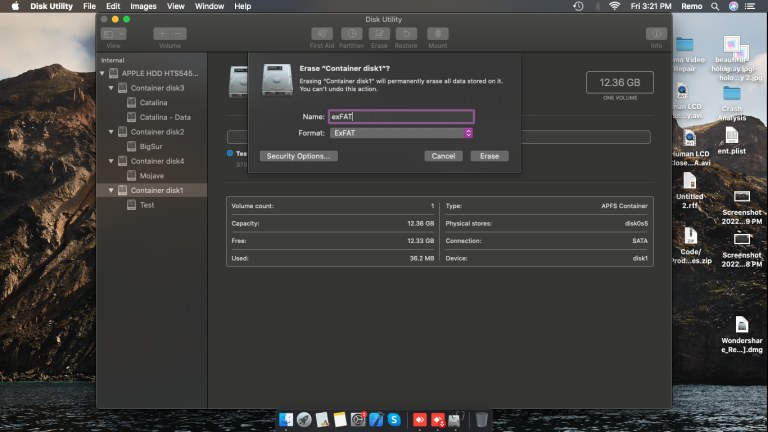This screenshot has height=432, width=768.
Task: Open Skype from the Dock
Action: click(394, 419)
